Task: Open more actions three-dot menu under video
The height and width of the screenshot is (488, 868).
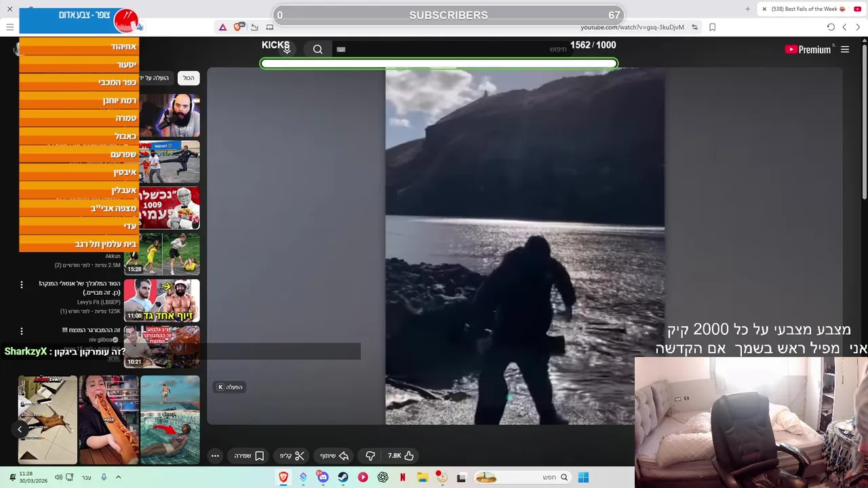Action: [x=215, y=455]
